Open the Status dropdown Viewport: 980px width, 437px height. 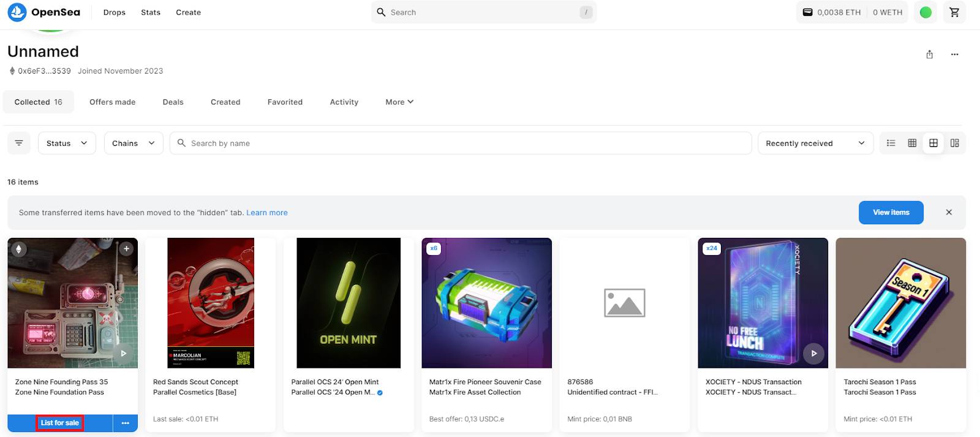[67, 143]
